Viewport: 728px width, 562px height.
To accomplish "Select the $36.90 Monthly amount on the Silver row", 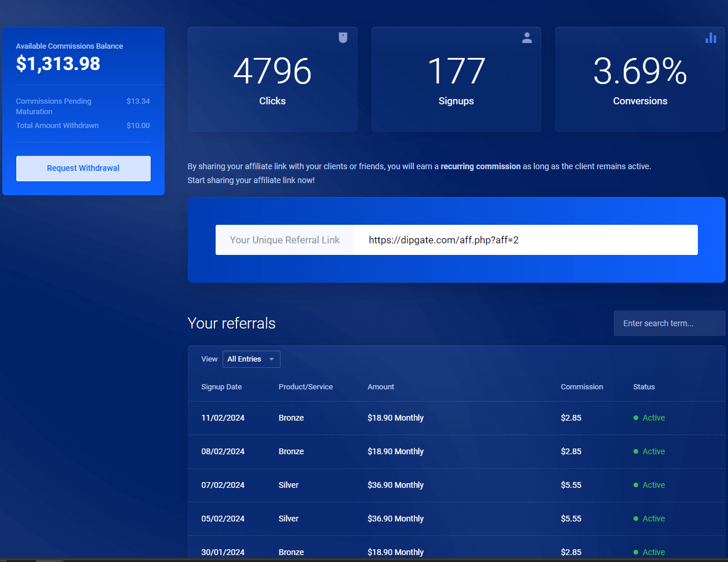I will tap(395, 485).
